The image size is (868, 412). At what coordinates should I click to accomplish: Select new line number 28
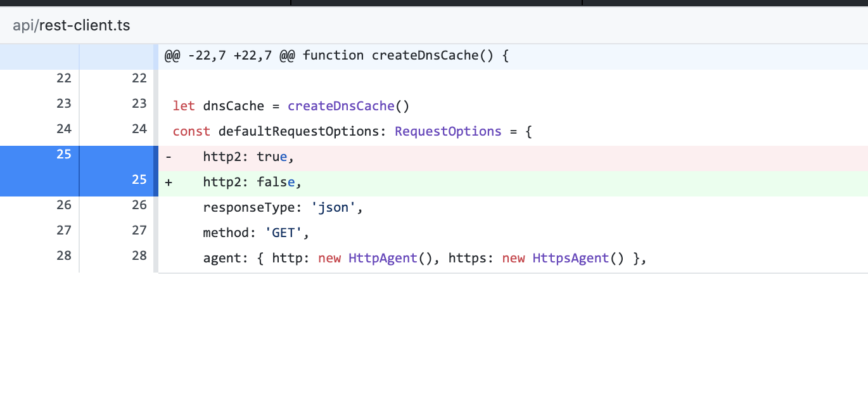point(139,255)
